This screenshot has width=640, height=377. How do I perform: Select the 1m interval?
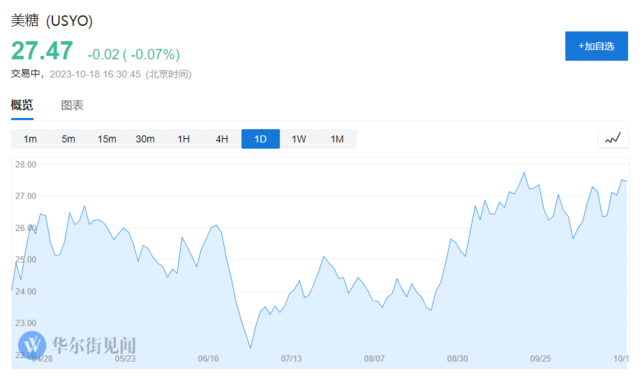pyautogui.click(x=30, y=139)
